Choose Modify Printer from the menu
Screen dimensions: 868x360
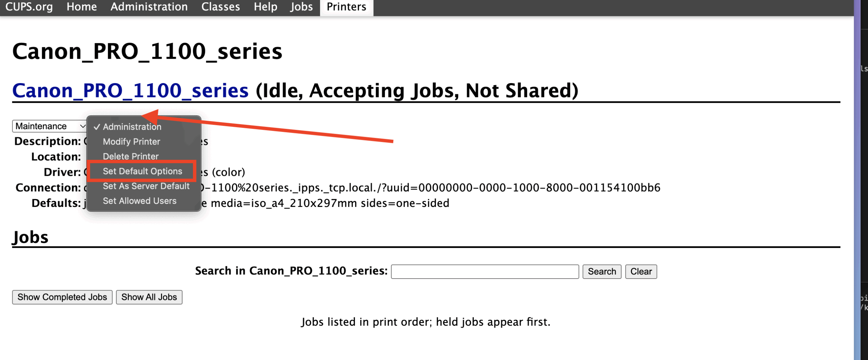(x=131, y=141)
